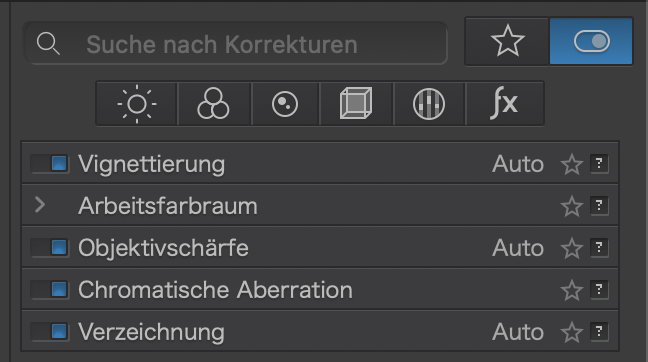Expand the Arbeitsfarbraum section
The width and height of the screenshot is (648, 362).
[40, 205]
